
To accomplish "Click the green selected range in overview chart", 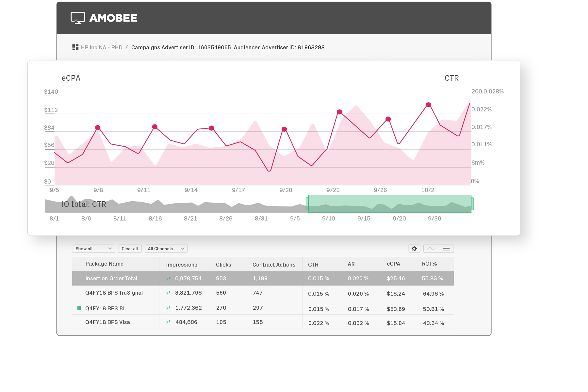I will (x=390, y=204).
